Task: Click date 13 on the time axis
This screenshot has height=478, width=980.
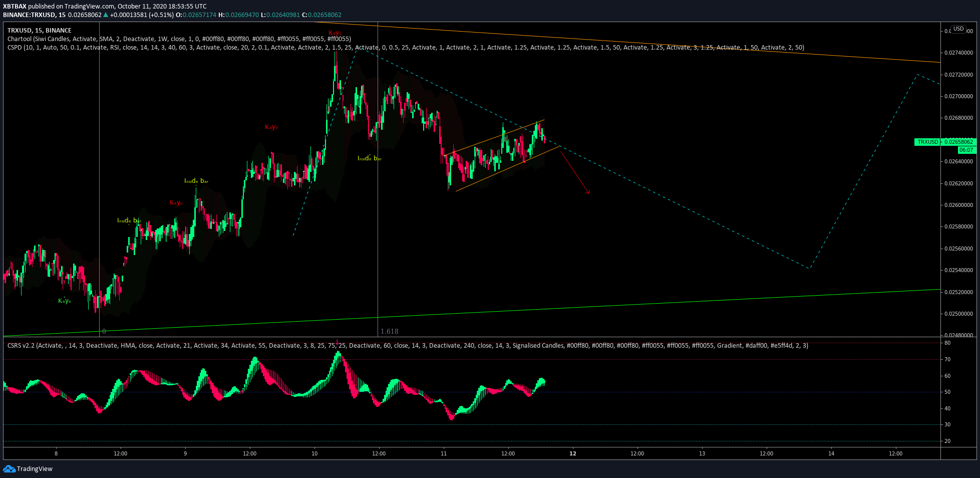Action: click(702, 453)
